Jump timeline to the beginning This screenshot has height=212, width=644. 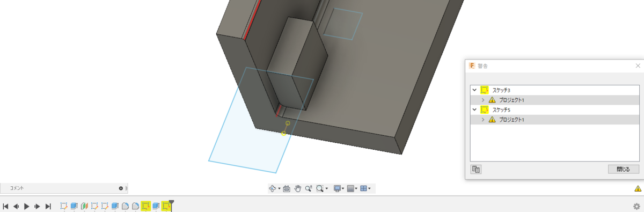coord(5,206)
